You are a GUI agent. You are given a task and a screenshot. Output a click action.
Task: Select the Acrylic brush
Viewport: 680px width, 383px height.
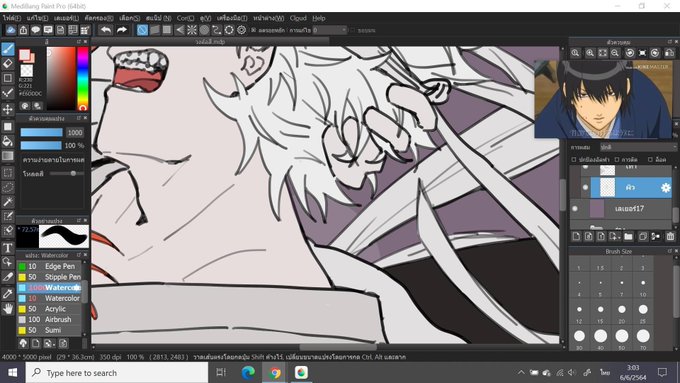pyautogui.click(x=49, y=309)
